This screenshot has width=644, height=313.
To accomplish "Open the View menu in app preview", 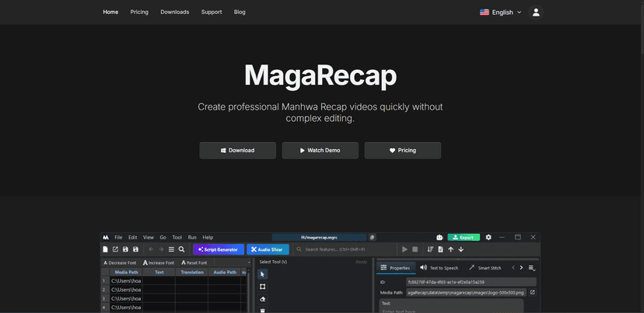I will click(x=149, y=237).
